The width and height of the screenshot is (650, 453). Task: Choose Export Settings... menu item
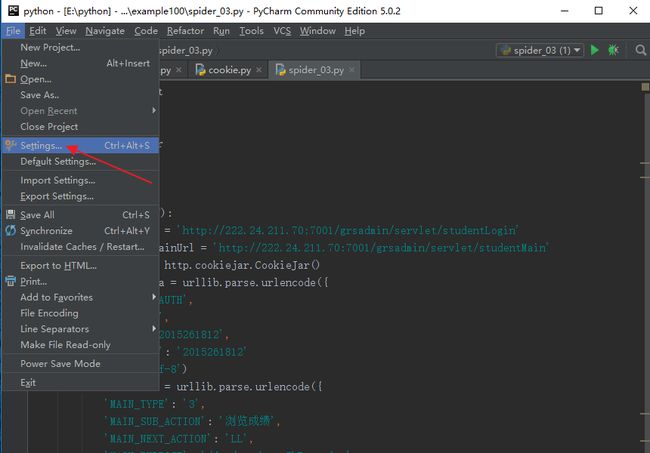tap(81, 196)
